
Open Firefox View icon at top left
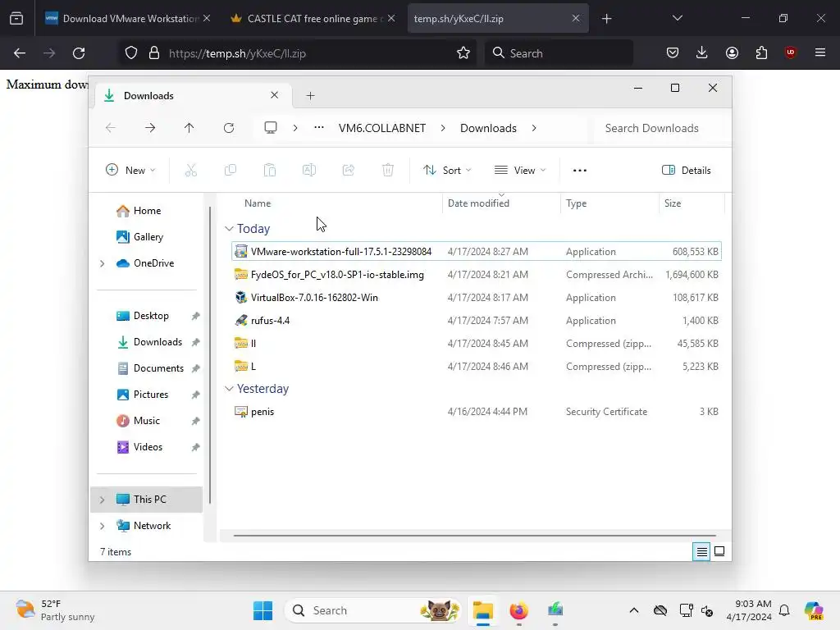tap(16, 19)
